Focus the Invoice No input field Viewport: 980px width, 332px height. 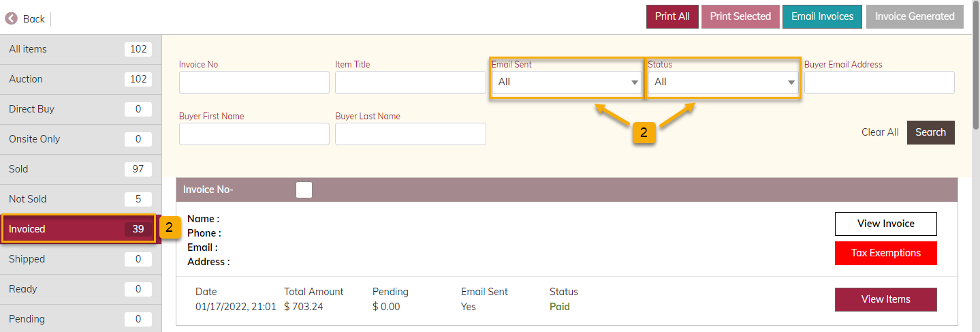pos(254,82)
